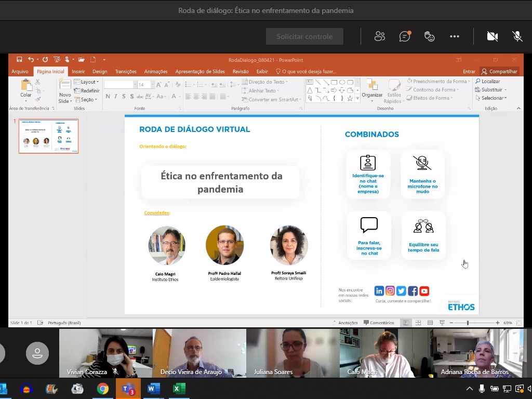Open the more actions ellipsis menu

click(x=455, y=36)
